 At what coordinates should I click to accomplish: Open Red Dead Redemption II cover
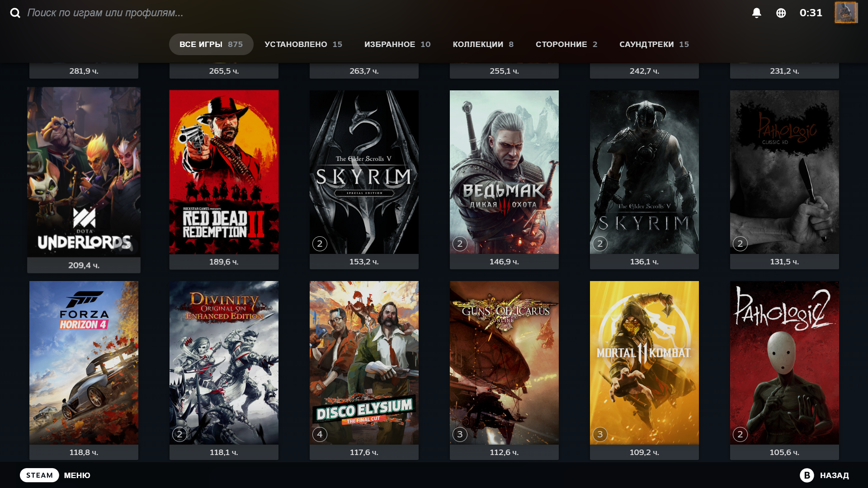point(224,172)
